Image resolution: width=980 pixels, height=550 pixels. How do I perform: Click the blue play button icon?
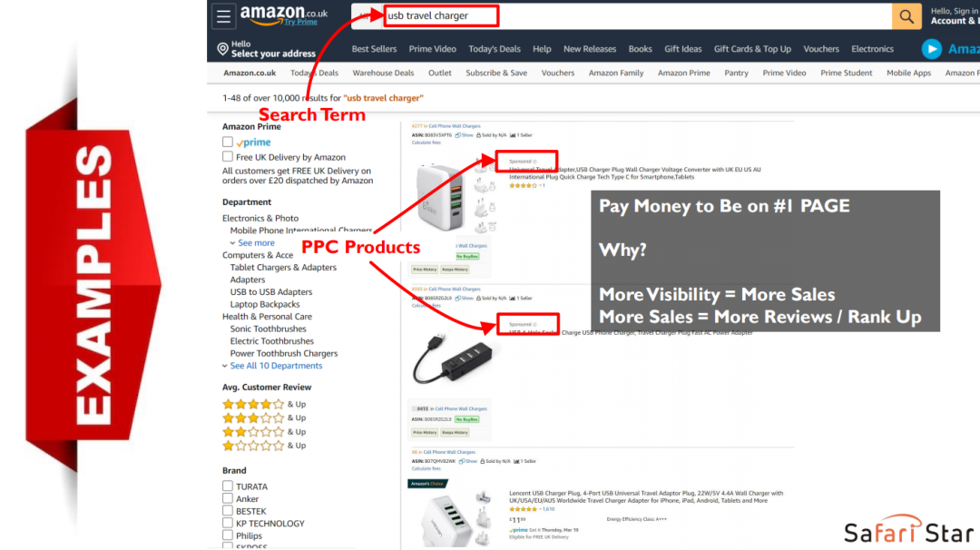931,49
